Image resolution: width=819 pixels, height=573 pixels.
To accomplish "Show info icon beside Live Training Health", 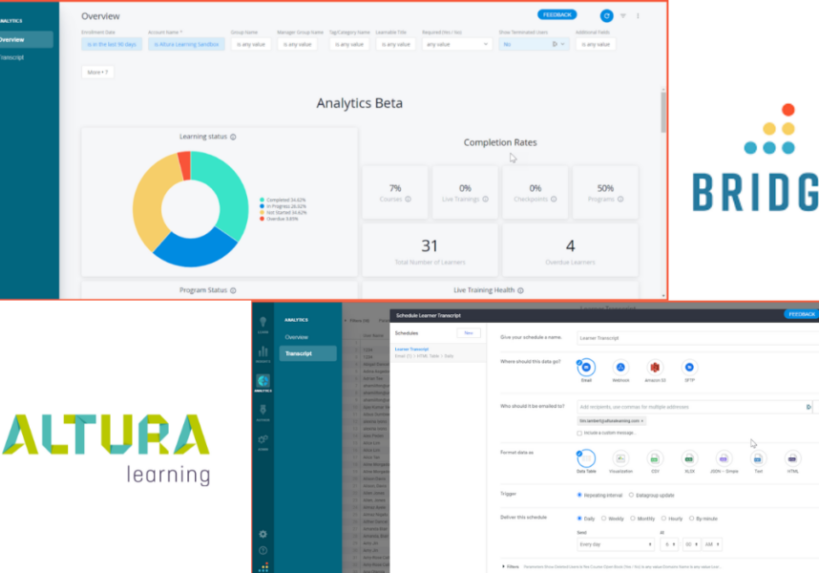I will pyautogui.click(x=520, y=290).
